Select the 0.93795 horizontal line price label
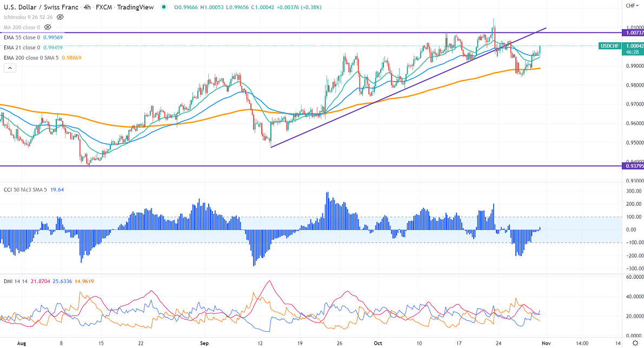The width and height of the screenshot is (644, 348). click(633, 166)
